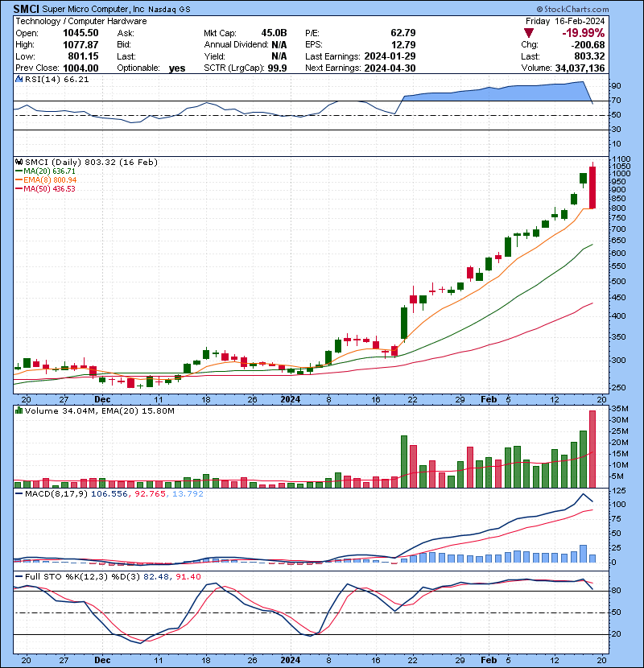This screenshot has height=668, width=644.
Task: Click the Chg value -200.68
Action: [x=588, y=45]
